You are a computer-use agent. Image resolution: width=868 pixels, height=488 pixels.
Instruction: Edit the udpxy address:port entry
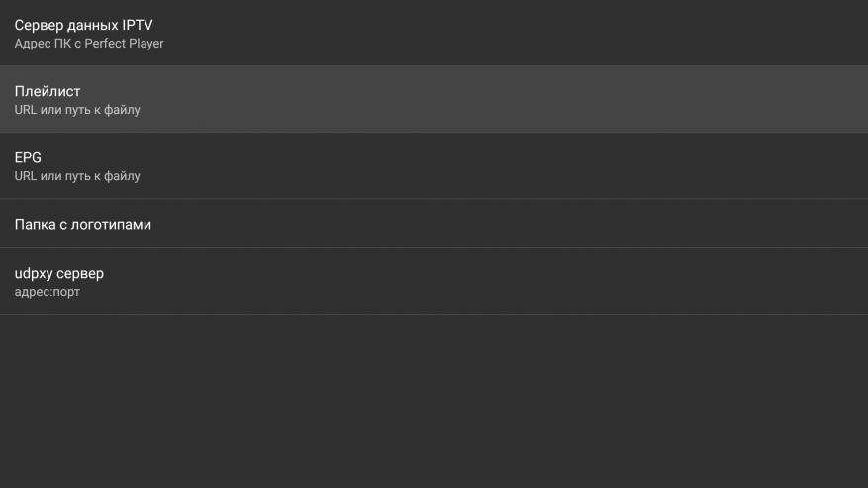tap(434, 282)
